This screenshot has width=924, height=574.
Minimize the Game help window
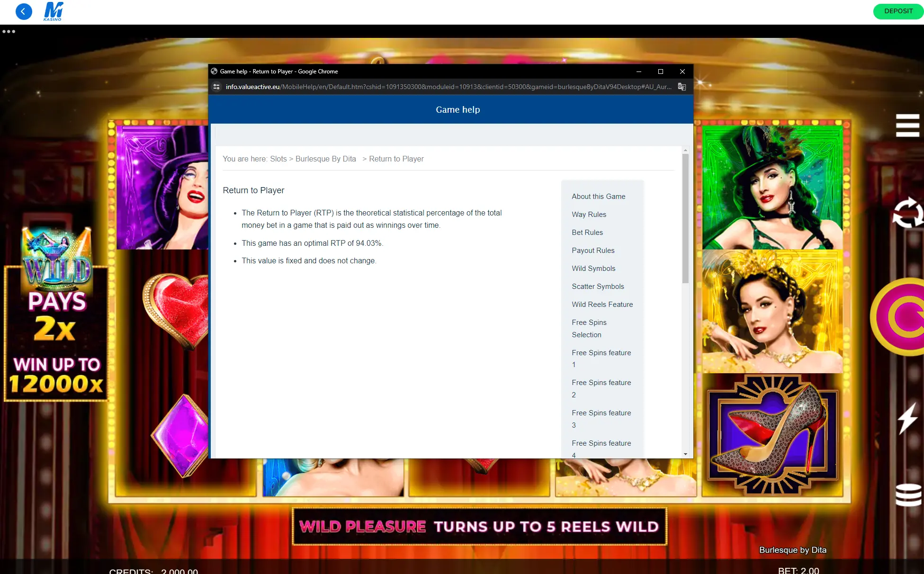(x=639, y=72)
